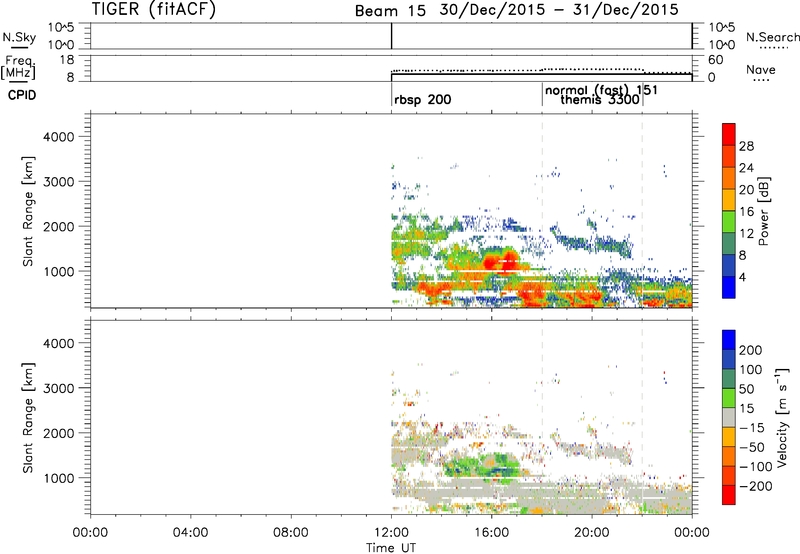Click the -15 label on Velocity colorbar
800x554 pixels.
coord(751,427)
